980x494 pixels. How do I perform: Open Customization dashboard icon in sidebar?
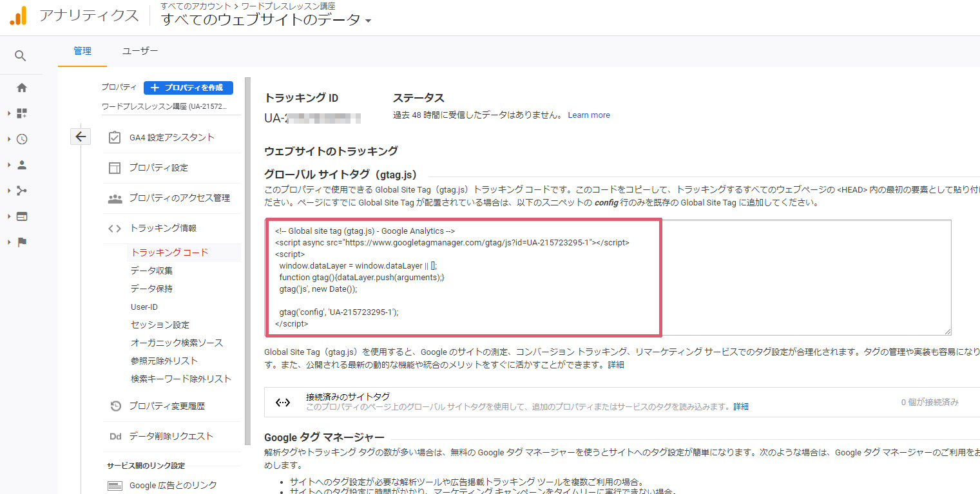(22, 113)
